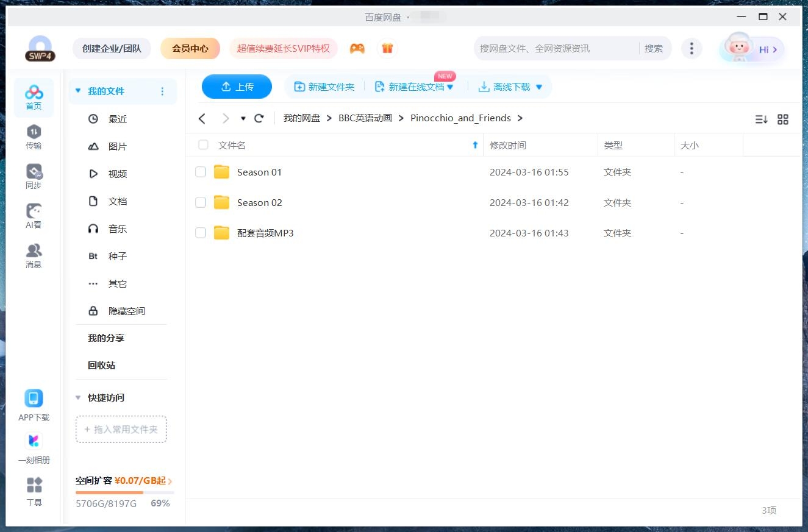Check the 配套音频MP3 folder checkbox
Screen dimensions: 808x532
[201, 233]
